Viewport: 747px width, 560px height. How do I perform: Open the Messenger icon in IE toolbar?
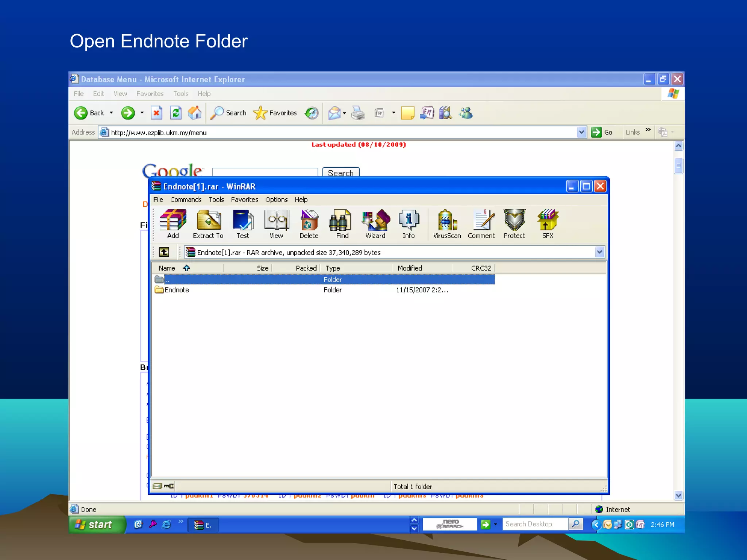coord(466,113)
